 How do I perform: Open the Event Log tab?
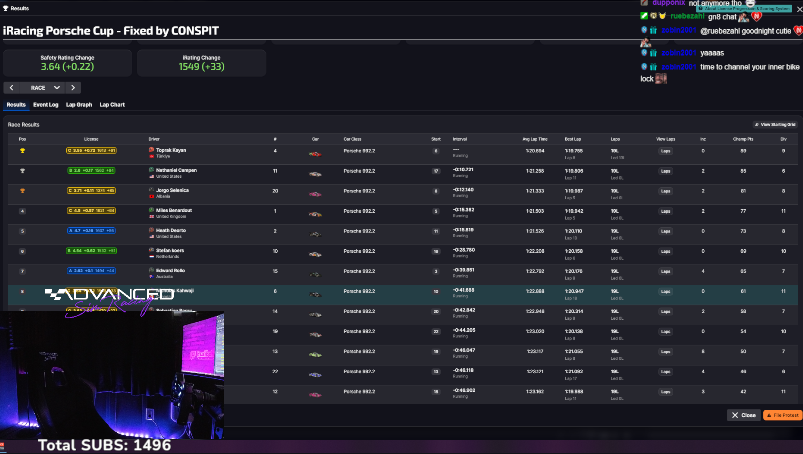coord(46,104)
